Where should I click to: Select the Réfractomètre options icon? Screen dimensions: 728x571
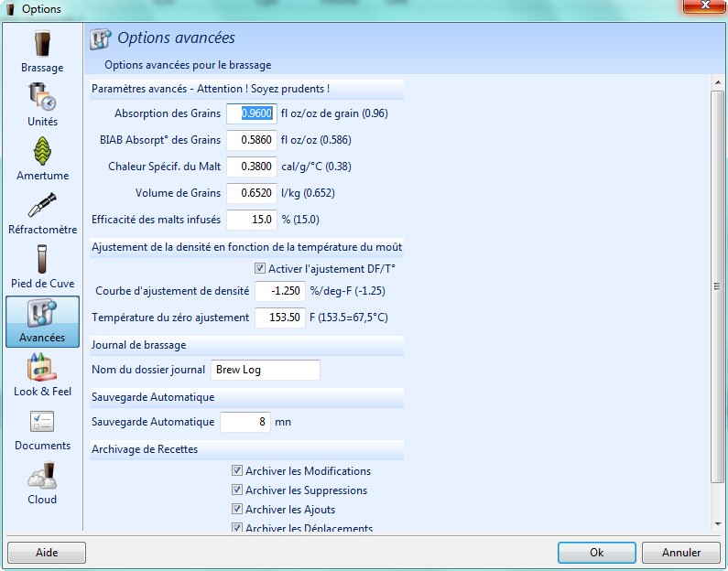coord(42,212)
